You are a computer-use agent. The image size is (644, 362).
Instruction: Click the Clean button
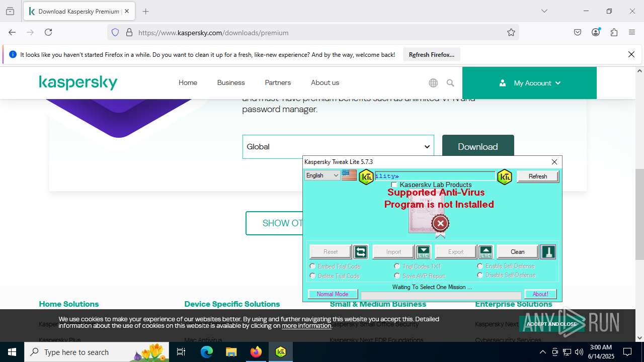518,252
